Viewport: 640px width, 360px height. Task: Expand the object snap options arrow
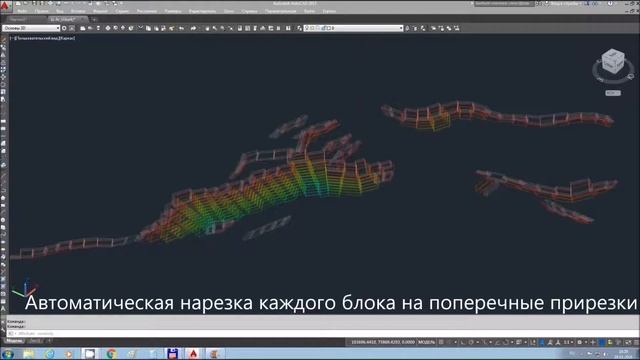point(512,342)
